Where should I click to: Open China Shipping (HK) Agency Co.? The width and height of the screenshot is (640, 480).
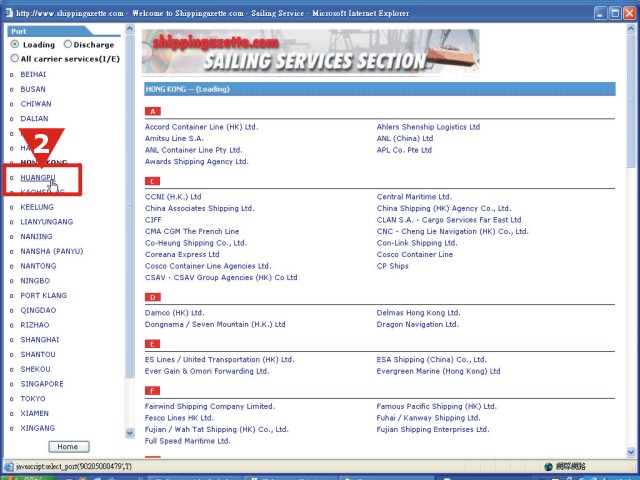[x=444, y=208]
